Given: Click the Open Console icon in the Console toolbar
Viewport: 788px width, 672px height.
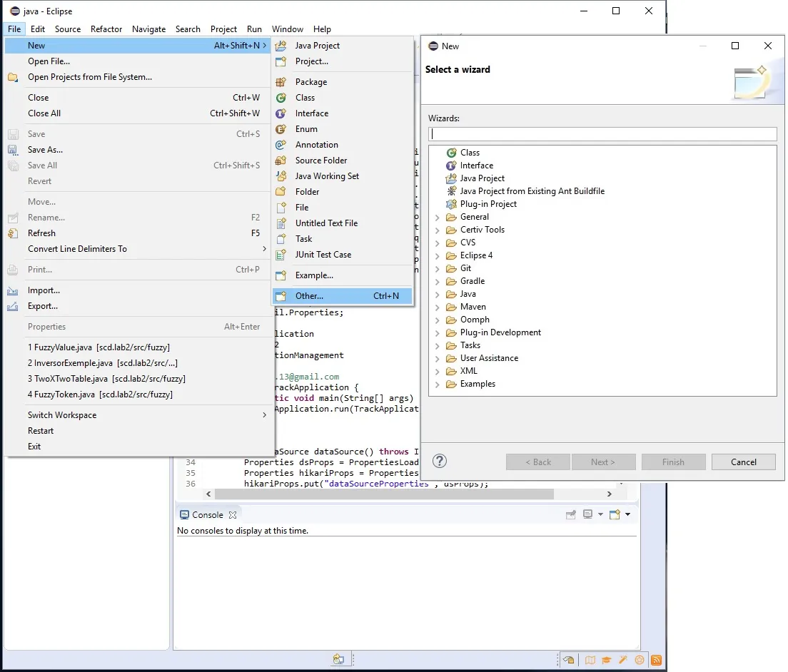Looking at the screenshot, I should click(615, 514).
